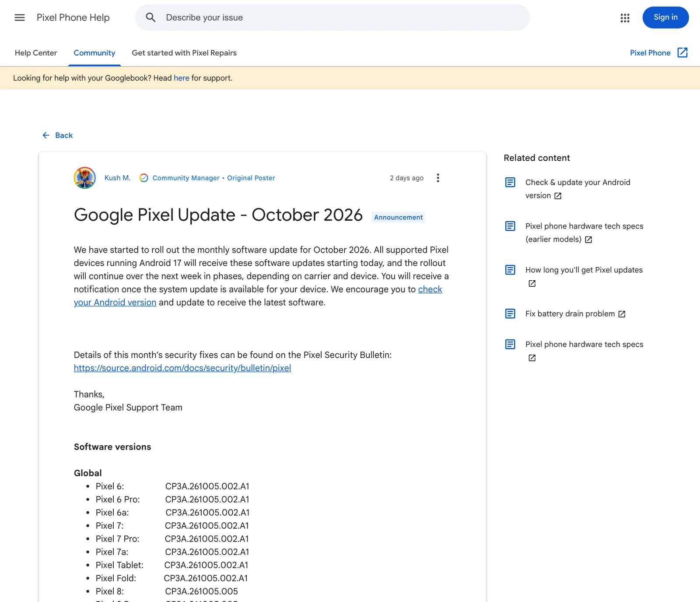Viewport: 700px width, 602px height.
Task: Click the Community Manager label
Action: [186, 178]
